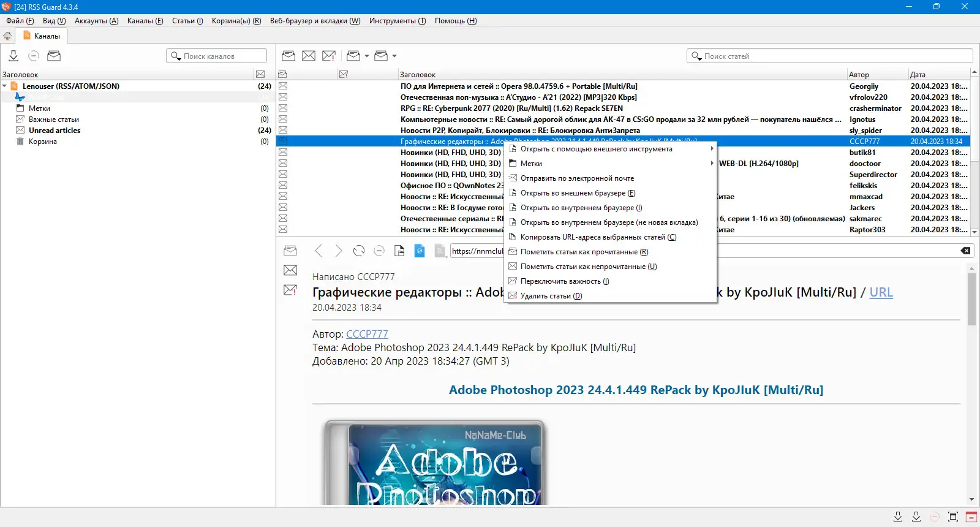
Task: Mark channels read with the channels toolbar envelope
Action: 54,56
